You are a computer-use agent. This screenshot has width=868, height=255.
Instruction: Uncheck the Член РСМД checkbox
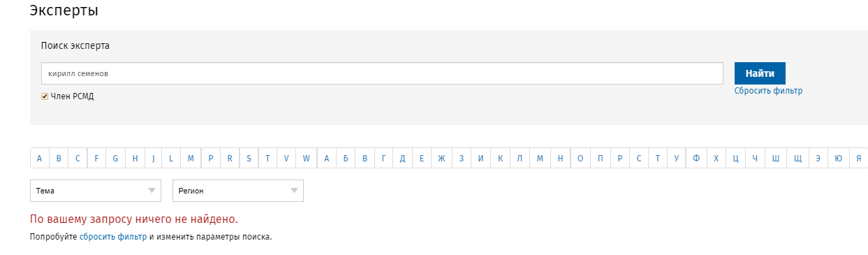[45, 96]
